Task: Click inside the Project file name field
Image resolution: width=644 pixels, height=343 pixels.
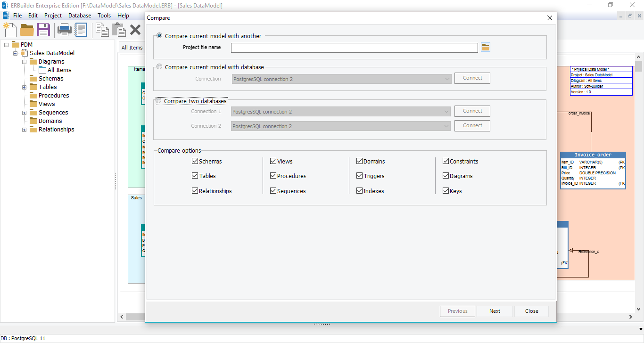Action: pos(354,47)
